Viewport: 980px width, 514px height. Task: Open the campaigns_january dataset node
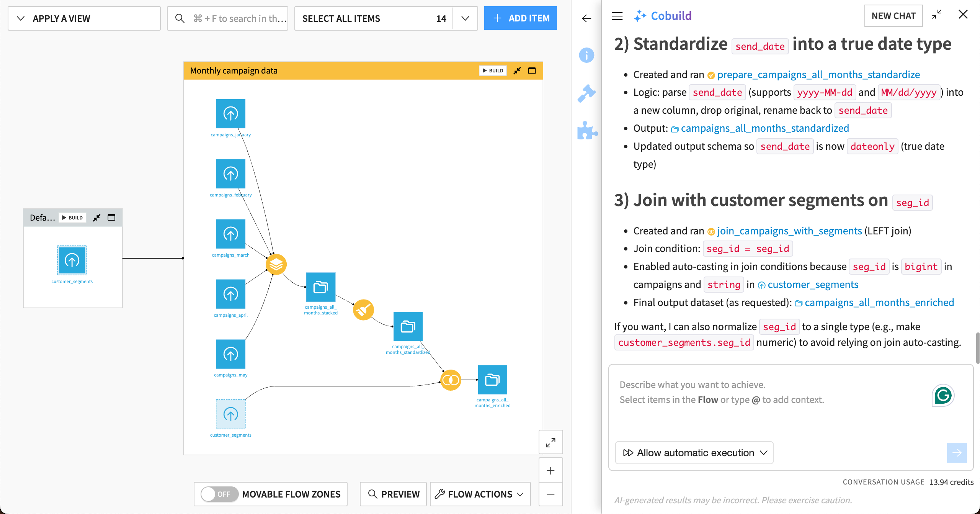(x=230, y=114)
